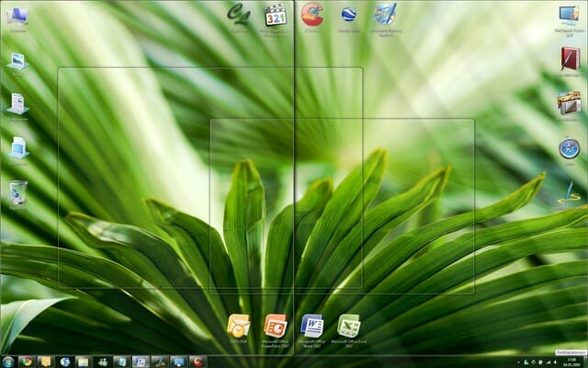Viewport: 588px width, 368px height.
Task: Launch Microsoft Office Excel 2007 shortcut
Action: (348, 326)
